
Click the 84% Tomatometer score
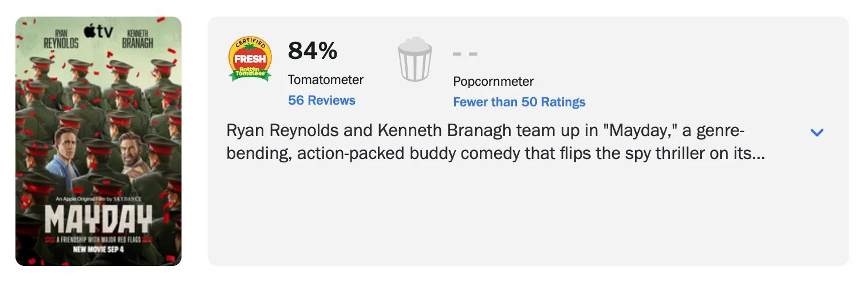click(x=313, y=51)
